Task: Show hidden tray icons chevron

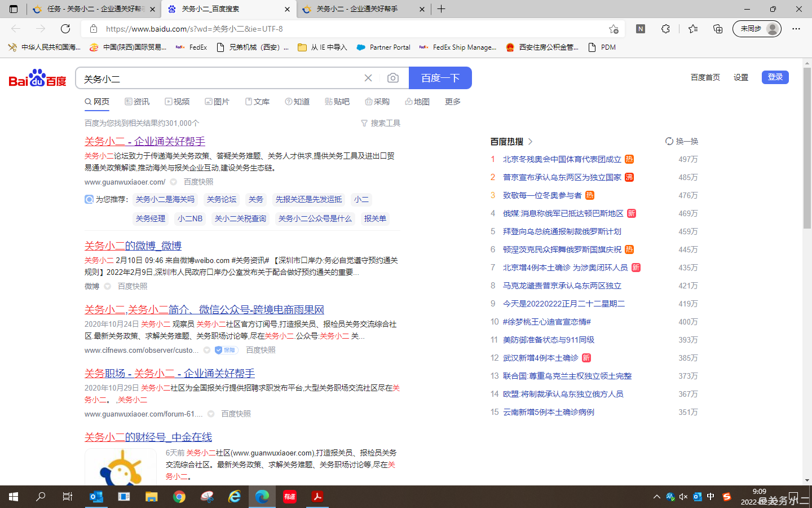Action: (x=656, y=497)
